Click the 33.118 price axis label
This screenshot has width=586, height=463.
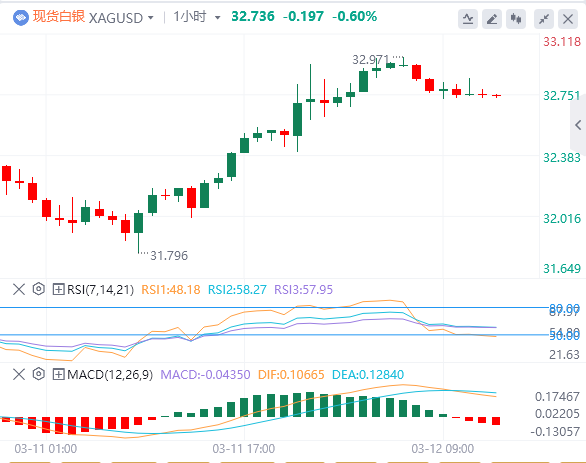[562, 42]
